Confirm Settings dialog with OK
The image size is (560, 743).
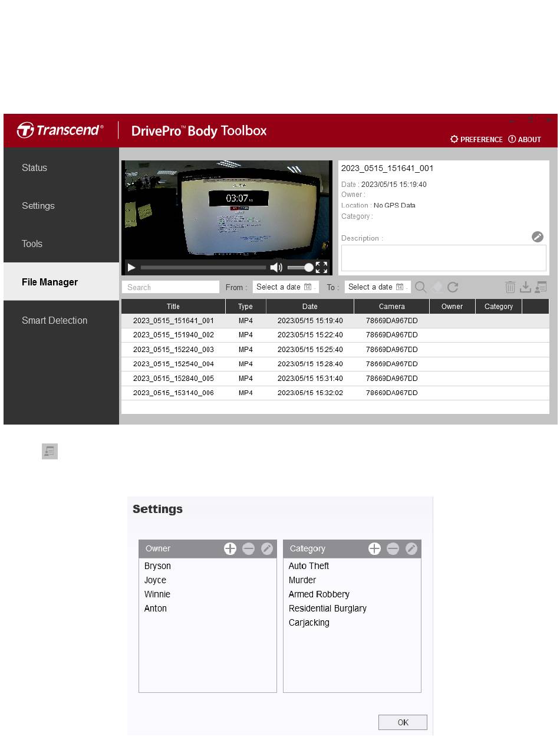coord(403,722)
